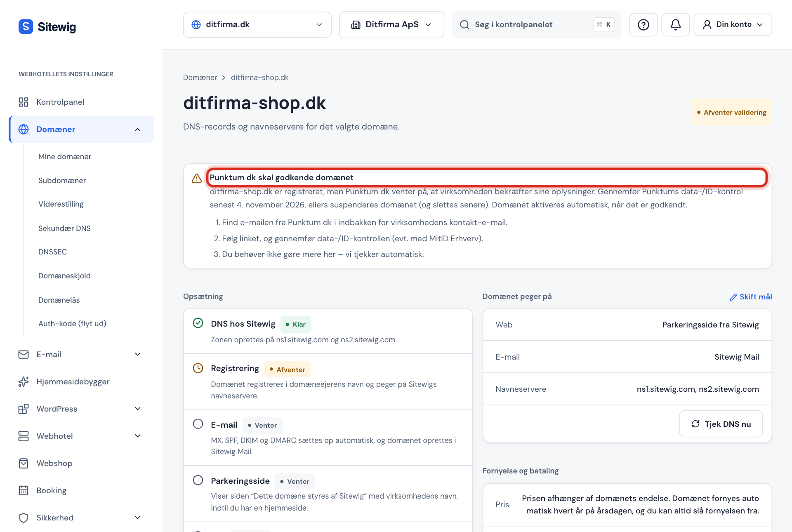
Task: Click the Klar status badge
Action: pos(296,324)
